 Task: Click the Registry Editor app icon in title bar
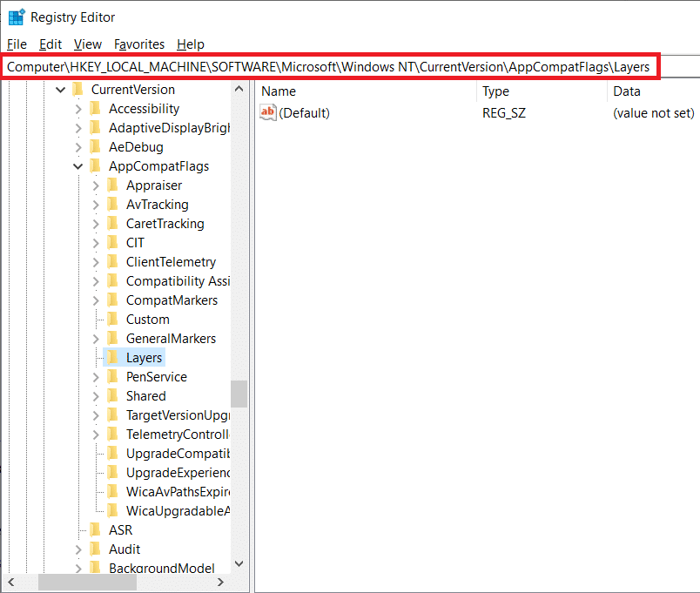[16, 17]
